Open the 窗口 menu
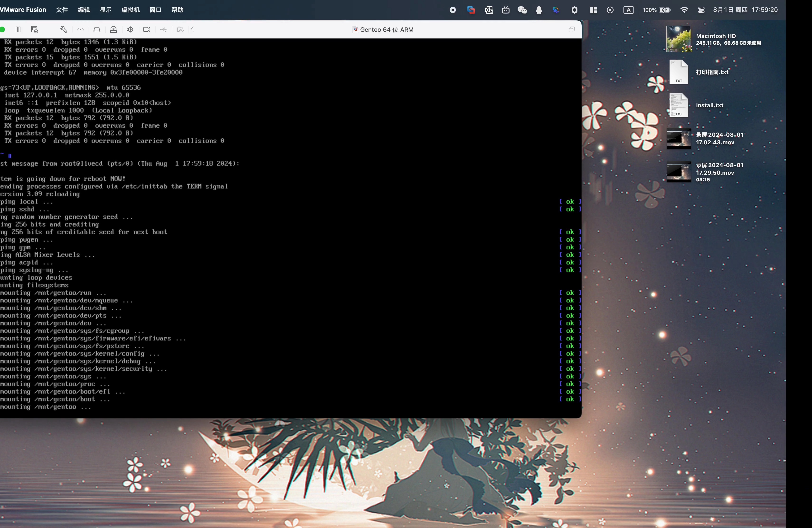 click(x=156, y=9)
